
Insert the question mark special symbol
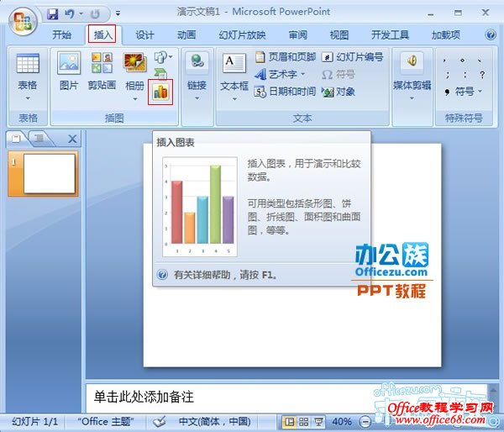click(482, 75)
